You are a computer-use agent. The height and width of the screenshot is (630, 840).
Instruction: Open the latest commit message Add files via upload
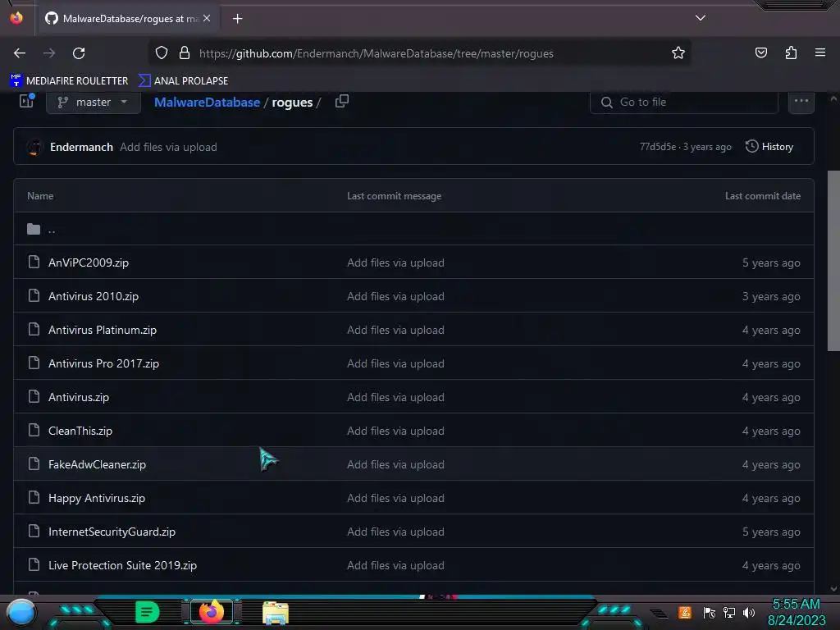168,147
